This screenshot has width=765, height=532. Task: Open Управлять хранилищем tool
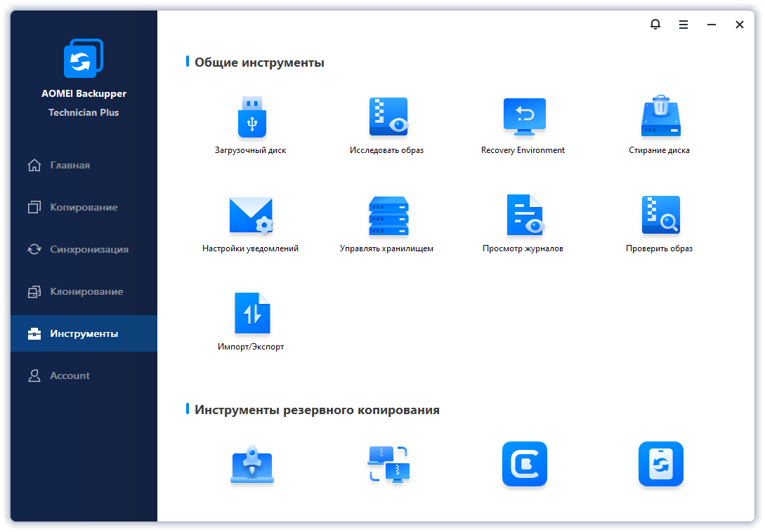coord(388,215)
